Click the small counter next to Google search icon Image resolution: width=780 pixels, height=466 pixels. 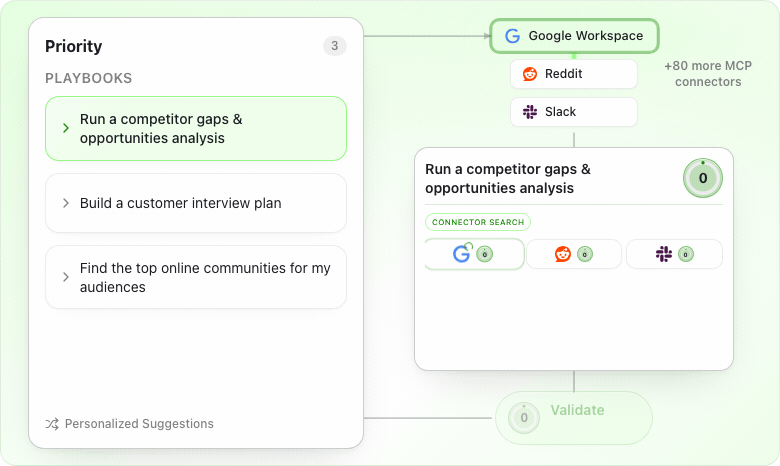[x=485, y=254]
